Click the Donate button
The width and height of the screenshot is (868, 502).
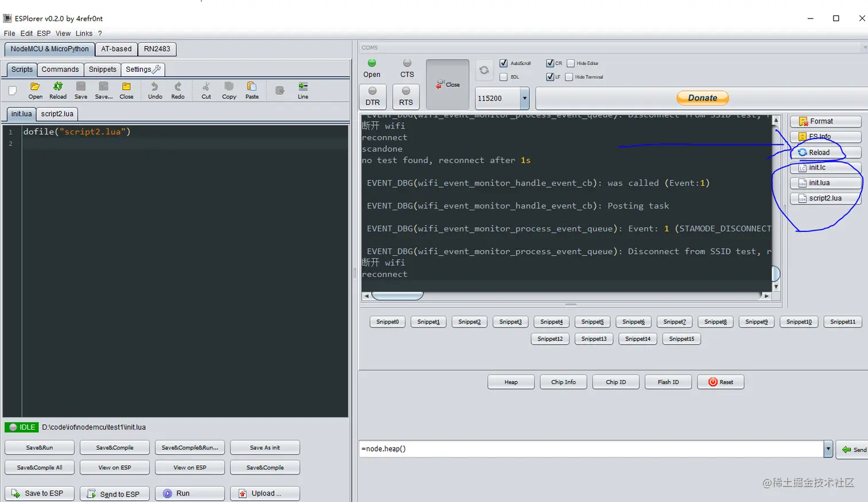coord(703,98)
